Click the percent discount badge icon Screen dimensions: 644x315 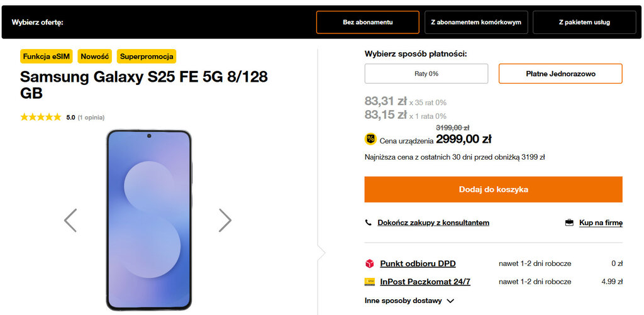(x=370, y=139)
